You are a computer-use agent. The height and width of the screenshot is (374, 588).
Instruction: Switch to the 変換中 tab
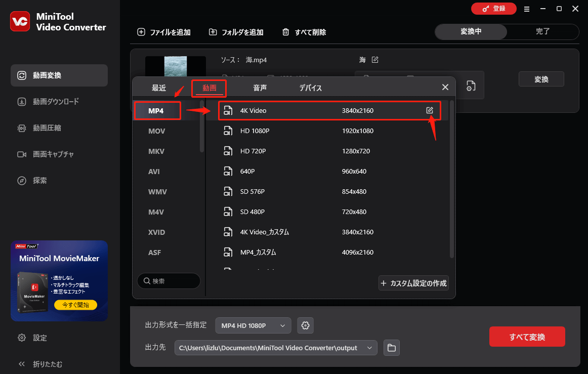471,31
